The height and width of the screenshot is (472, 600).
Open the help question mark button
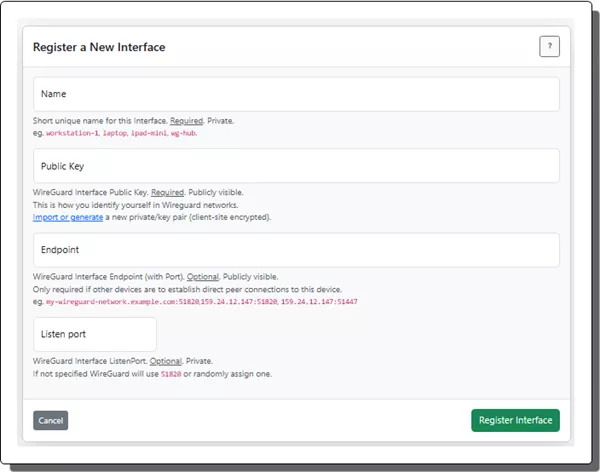[x=549, y=46]
